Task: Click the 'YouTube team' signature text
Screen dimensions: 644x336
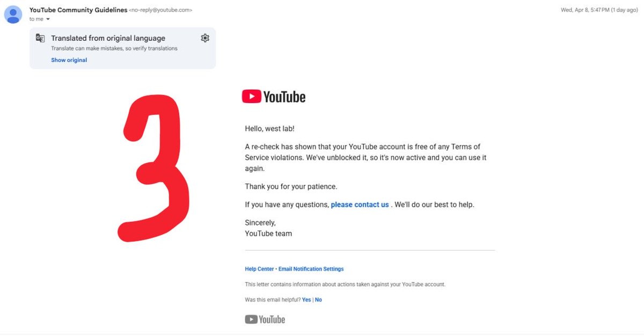Action: (268, 233)
